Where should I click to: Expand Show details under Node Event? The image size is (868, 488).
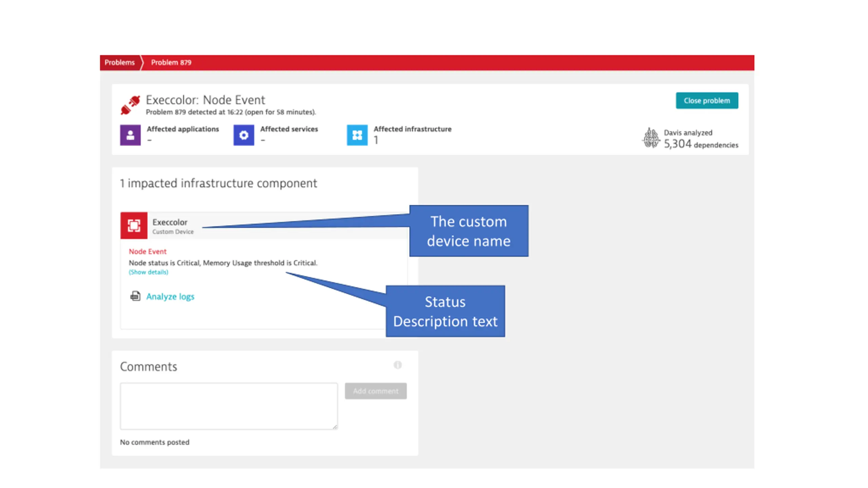pyautogui.click(x=148, y=272)
